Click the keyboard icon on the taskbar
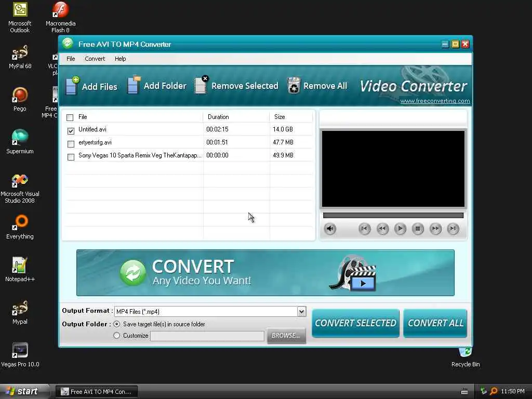This screenshot has width=532, height=399. (x=464, y=392)
